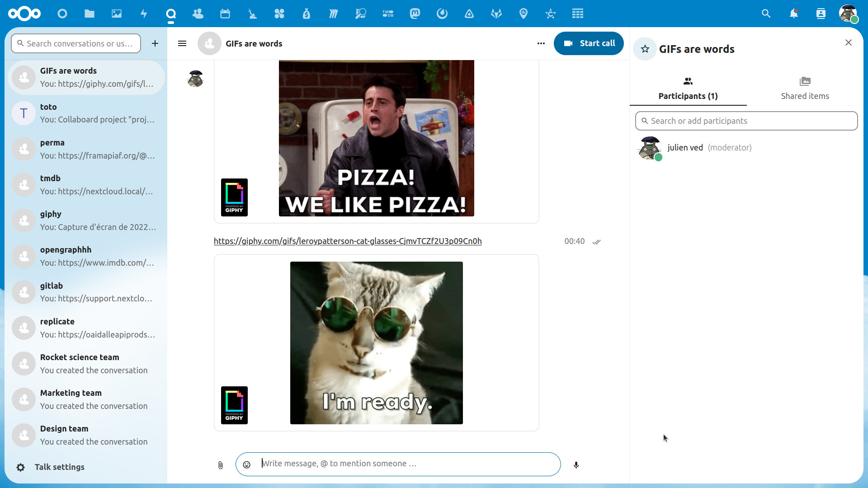
Task: Open the giphy cat-glasses link
Action: click(x=348, y=241)
